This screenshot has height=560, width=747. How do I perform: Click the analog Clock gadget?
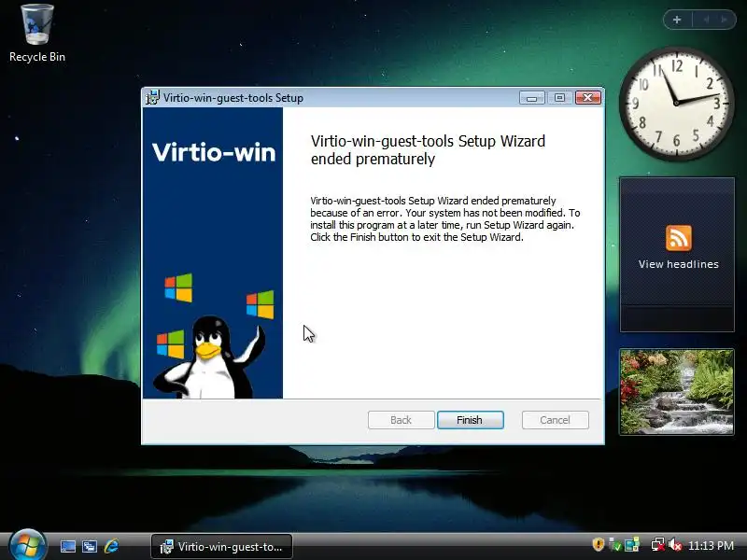tap(676, 104)
